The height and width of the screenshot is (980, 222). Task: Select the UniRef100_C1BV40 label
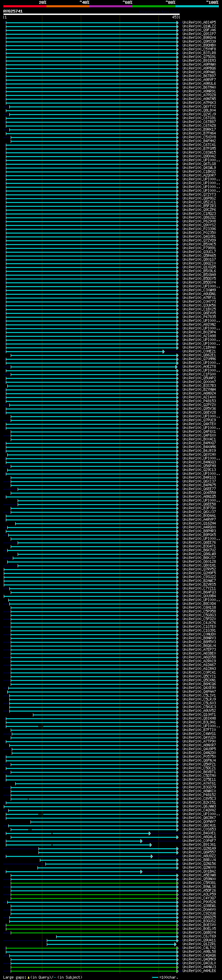(x=199, y=347)
